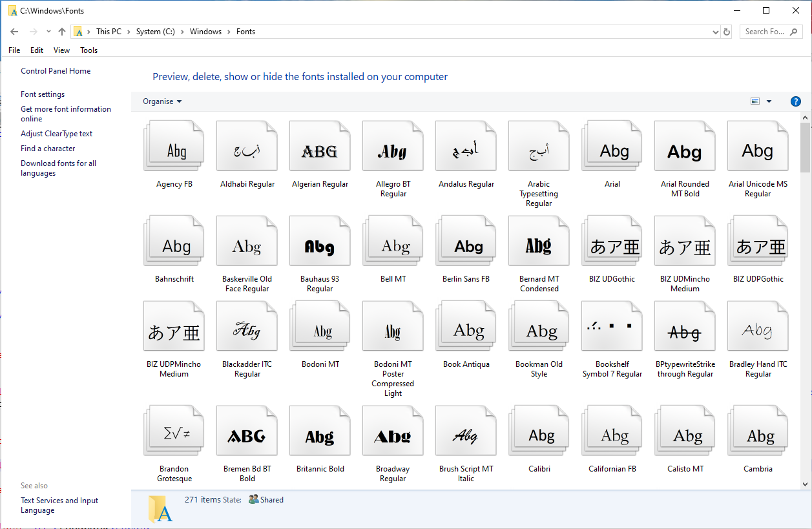Select the Broadway Regular font icon
The height and width of the screenshot is (529, 812).
pyautogui.click(x=393, y=431)
